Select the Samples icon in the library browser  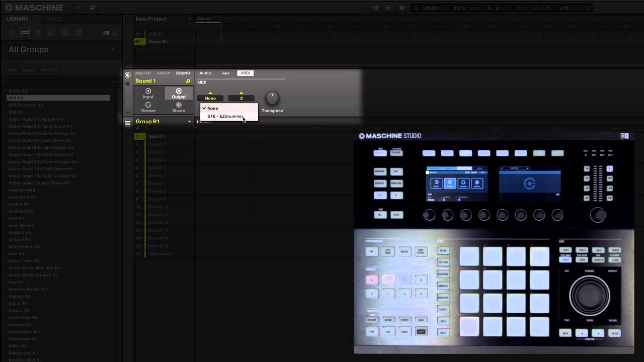78,33
